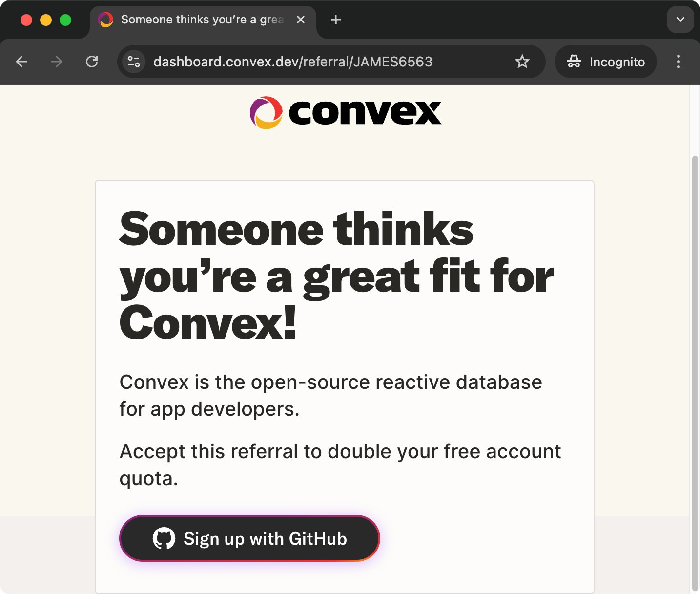Viewport: 700px width, 594px height.
Task: Click the tab's Convex favicon
Action: [x=106, y=20]
